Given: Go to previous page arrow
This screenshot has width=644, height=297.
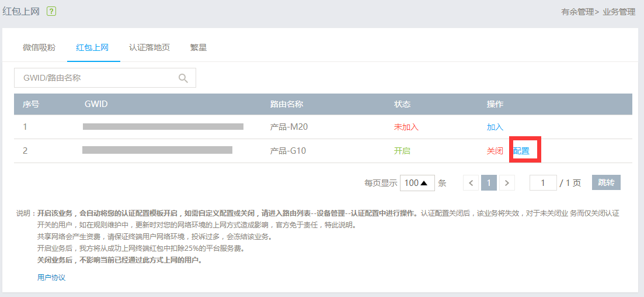Looking at the screenshot, I should pos(471,182).
